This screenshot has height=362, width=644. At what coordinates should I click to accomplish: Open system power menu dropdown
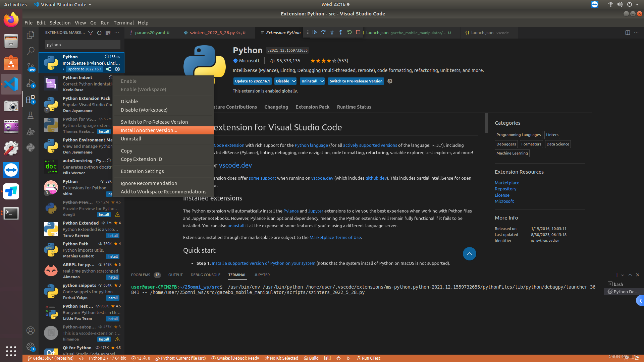point(633,4)
